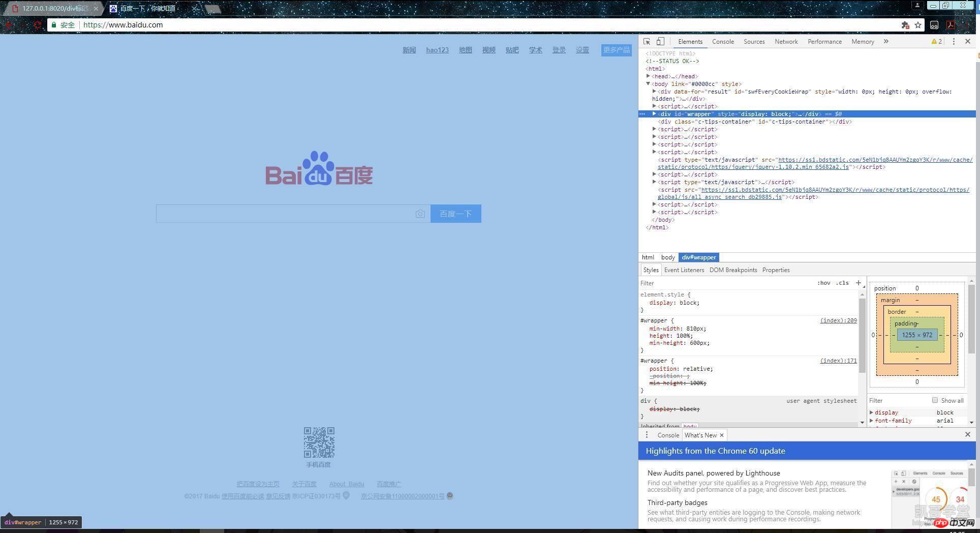The width and height of the screenshot is (980, 533).
Task: Expand the computed display property
Action: pos(871,412)
